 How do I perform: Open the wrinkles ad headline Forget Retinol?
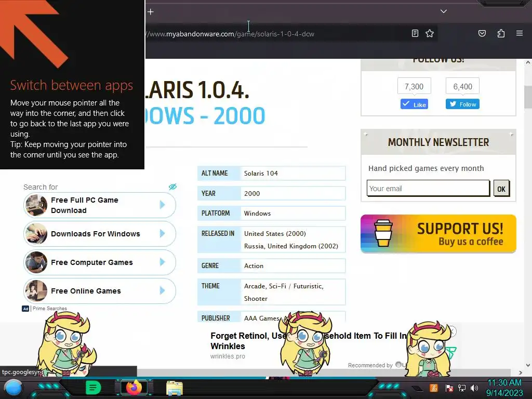(308, 341)
